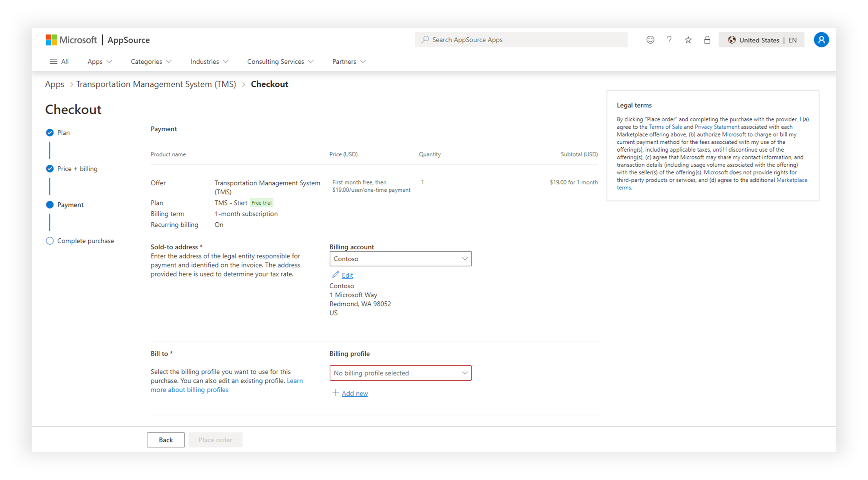Open the user account avatar
Image resolution: width=868 pixels, height=480 pixels.
coord(821,40)
